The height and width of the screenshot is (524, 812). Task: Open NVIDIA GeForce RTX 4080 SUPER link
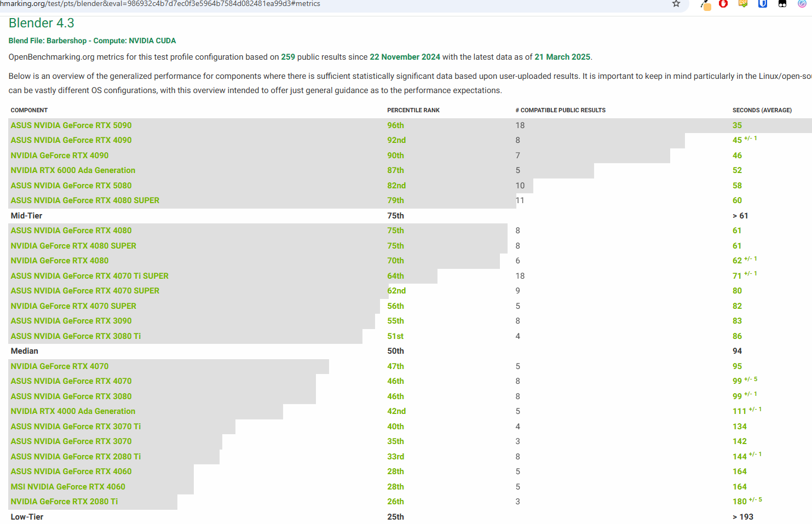point(73,246)
